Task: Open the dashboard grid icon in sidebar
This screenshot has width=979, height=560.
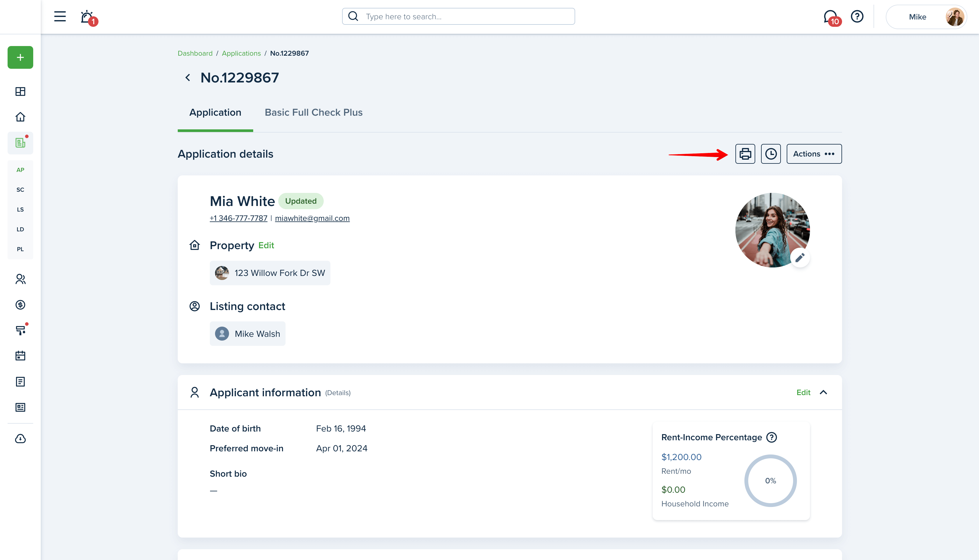Action: pos(20,91)
